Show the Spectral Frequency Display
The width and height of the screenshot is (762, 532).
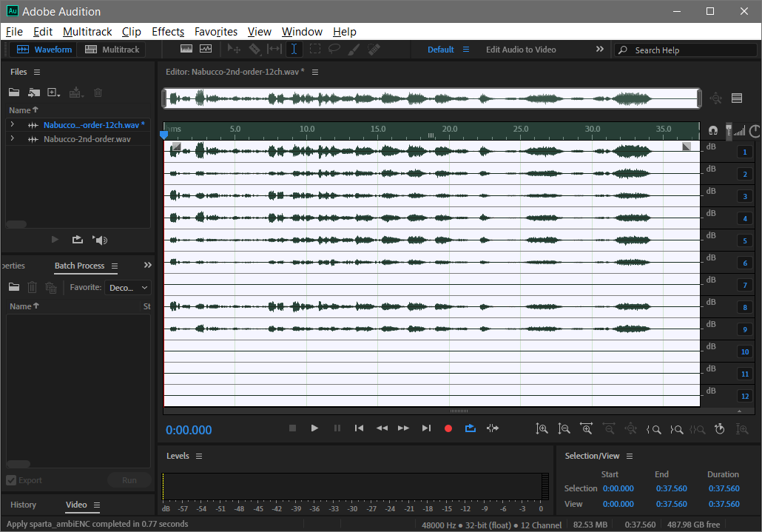(x=186, y=49)
